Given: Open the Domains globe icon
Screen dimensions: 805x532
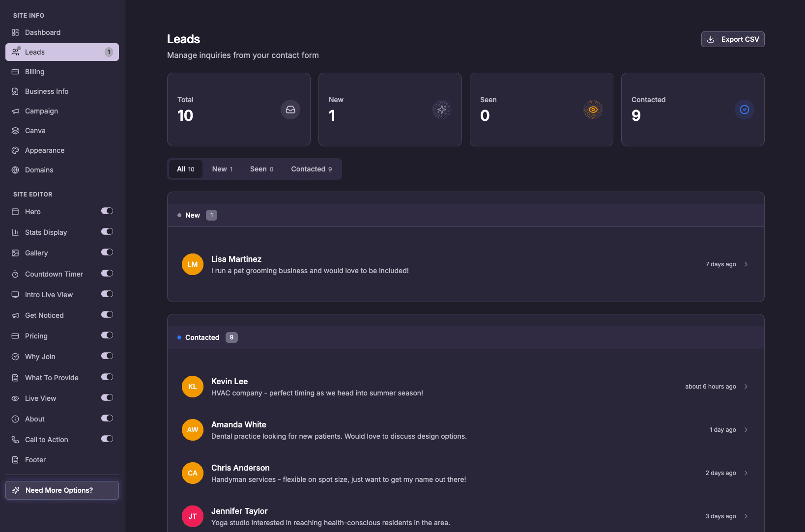Looking at the screenshot, I should coord(15,169).
